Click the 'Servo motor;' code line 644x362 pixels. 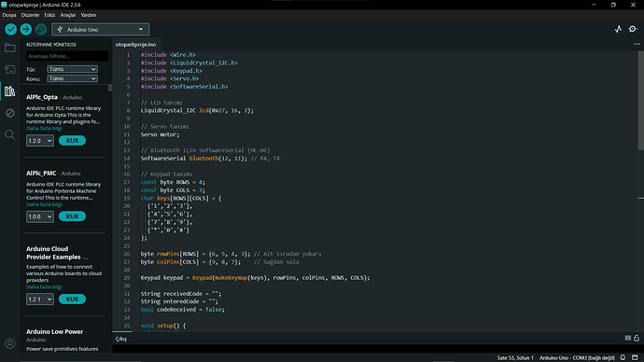(160, 134)
